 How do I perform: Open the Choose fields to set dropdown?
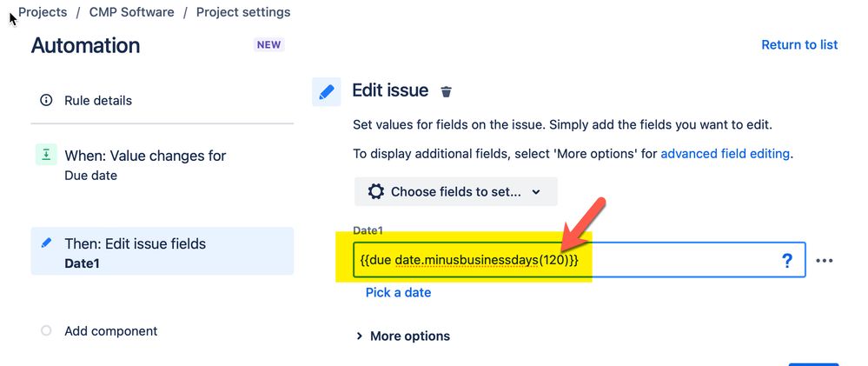(455, 192)
